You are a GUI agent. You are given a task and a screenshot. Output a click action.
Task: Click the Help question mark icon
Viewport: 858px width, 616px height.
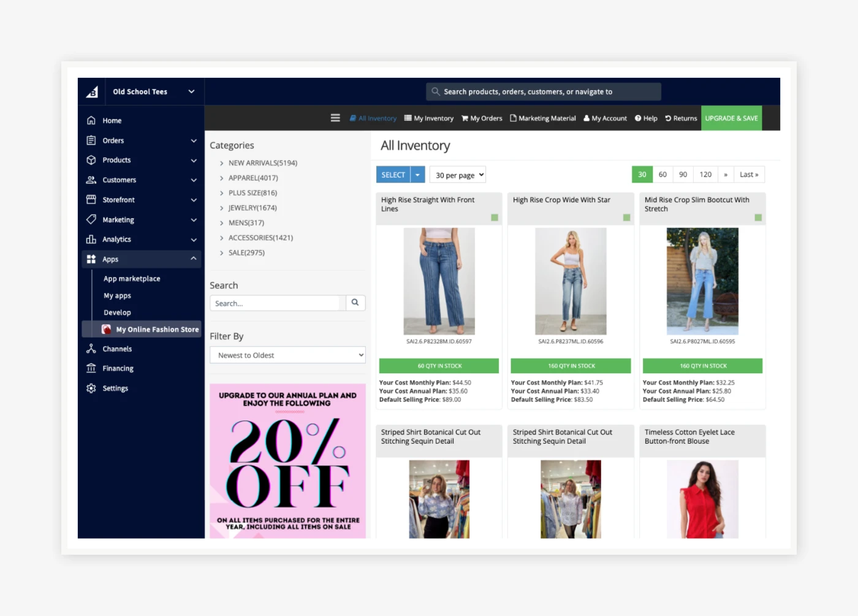point(638,118)
